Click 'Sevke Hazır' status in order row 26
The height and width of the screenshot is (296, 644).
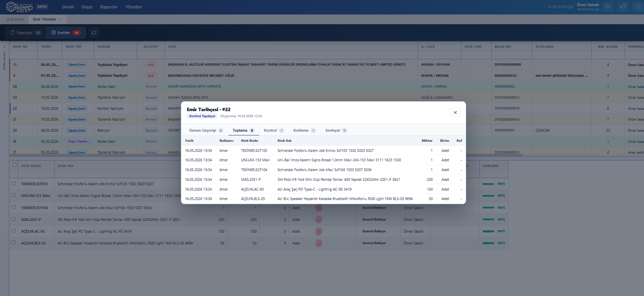pyautogui.click(x=106, y=87)
